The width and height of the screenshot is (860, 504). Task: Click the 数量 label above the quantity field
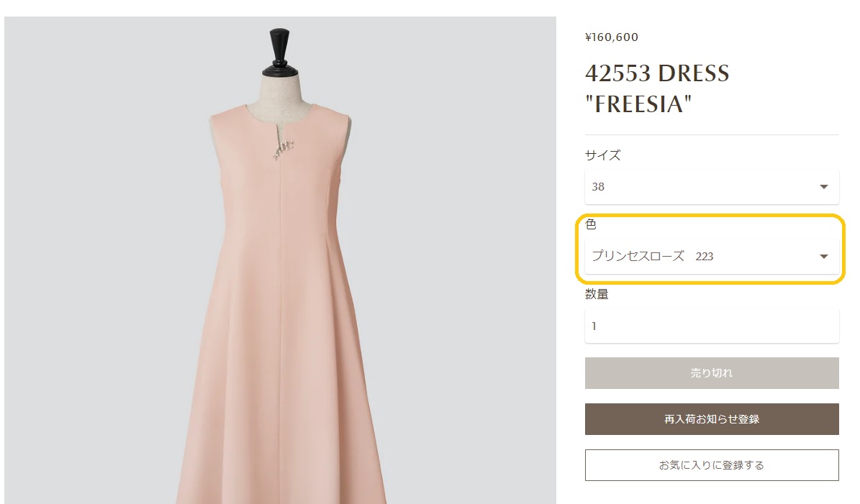pos(596,293)
